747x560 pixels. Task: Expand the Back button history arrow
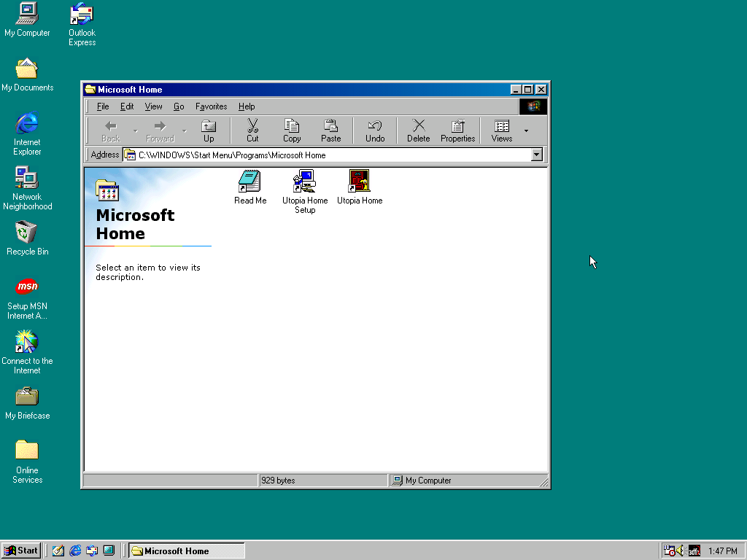(135, 131)
